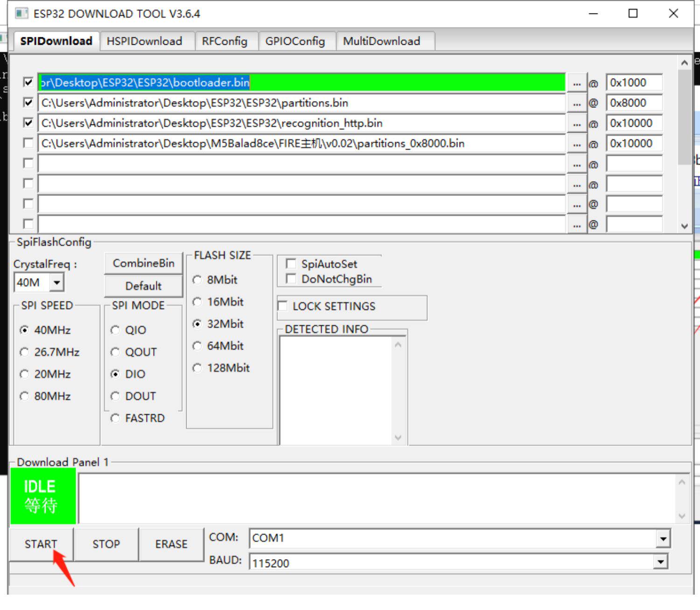
Task: Expand the COM port dropdown
Action: 663,539
